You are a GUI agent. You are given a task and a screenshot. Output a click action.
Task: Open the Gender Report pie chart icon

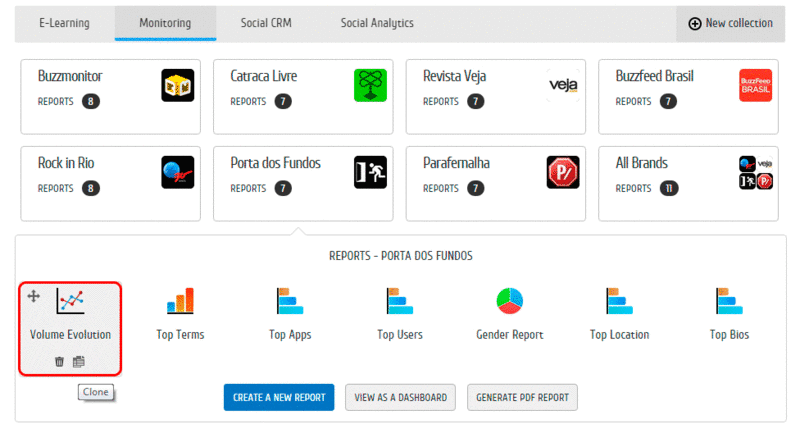point(509,300)
